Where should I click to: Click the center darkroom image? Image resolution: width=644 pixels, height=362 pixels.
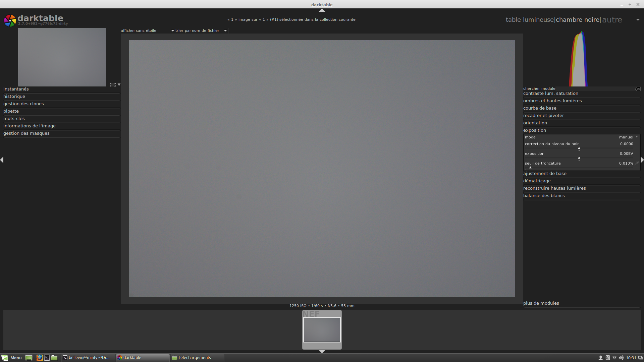coord(322,169)
